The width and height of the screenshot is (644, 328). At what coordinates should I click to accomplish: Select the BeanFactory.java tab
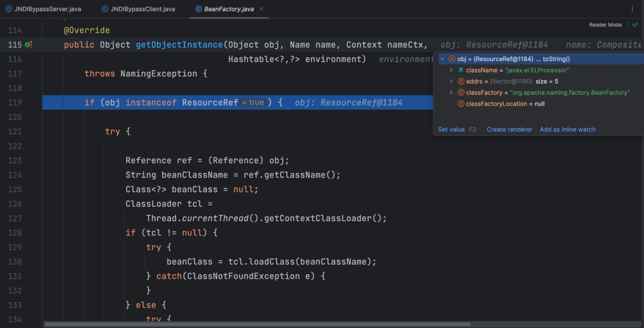click(229, 9)
